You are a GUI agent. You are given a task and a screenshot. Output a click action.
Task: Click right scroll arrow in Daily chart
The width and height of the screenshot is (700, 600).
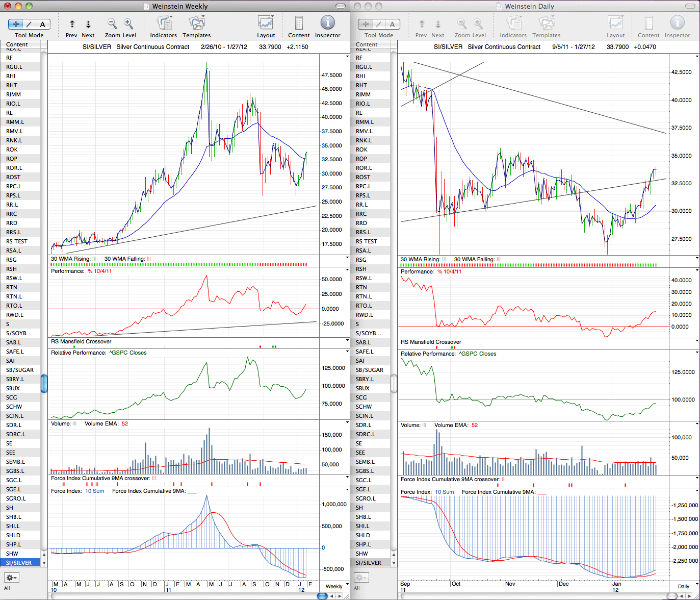690,596
